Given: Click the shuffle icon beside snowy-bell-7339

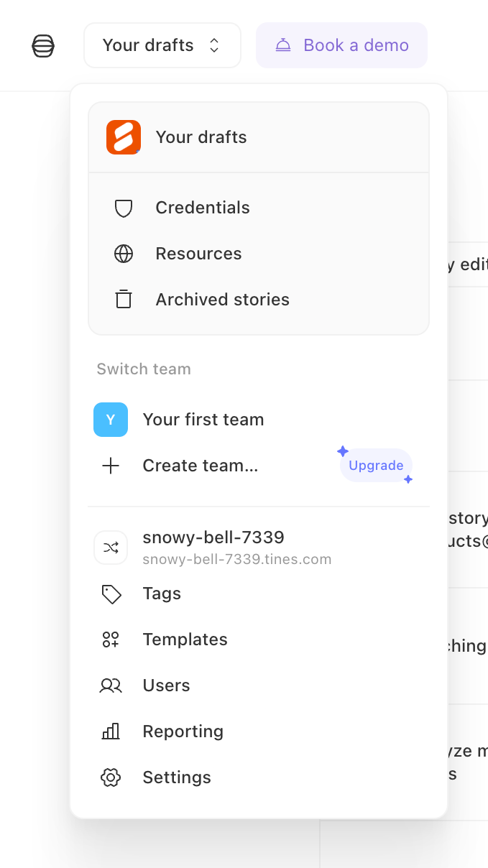Looking at the screenshot, I should pos(111,547).
